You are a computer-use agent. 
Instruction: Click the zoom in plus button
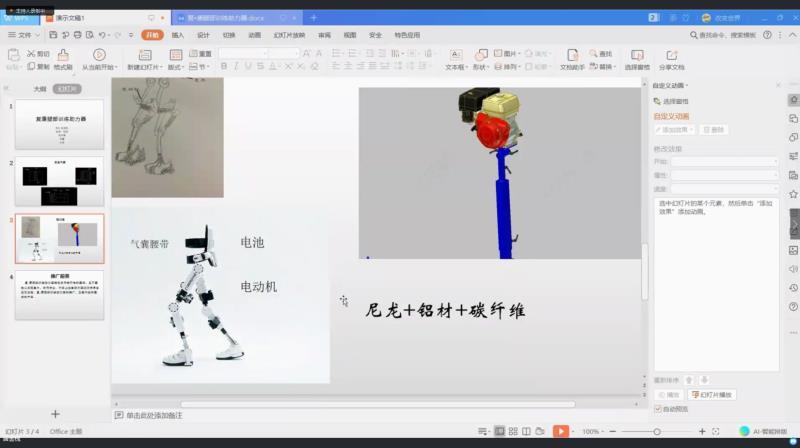pyautogui.click(x=702, y=432)
